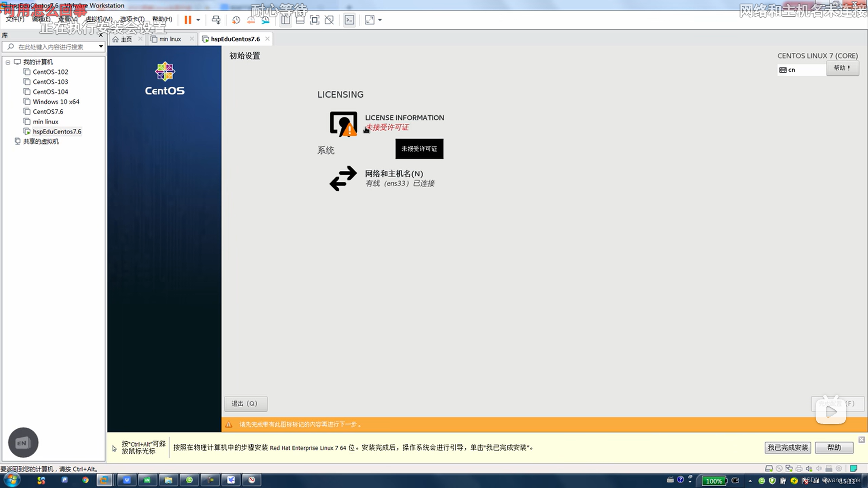Screen dimensions: 868x488
Task: Open VMware Workstation taskbar button
Action: point(104,480)
